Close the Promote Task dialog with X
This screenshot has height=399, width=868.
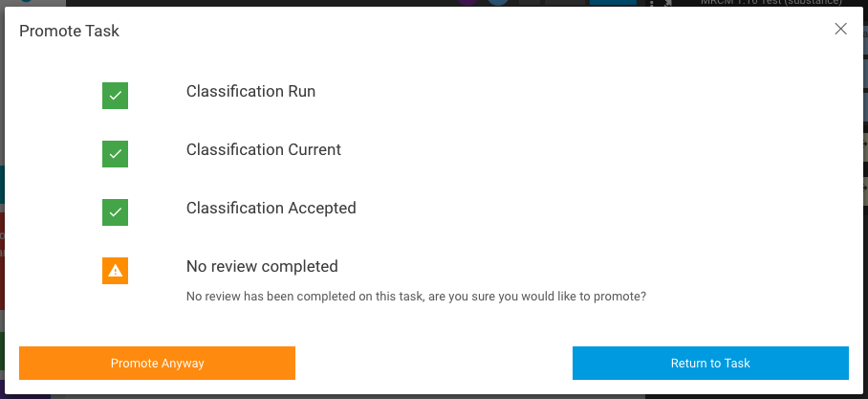pyautogui.click(x=840, y=29)
